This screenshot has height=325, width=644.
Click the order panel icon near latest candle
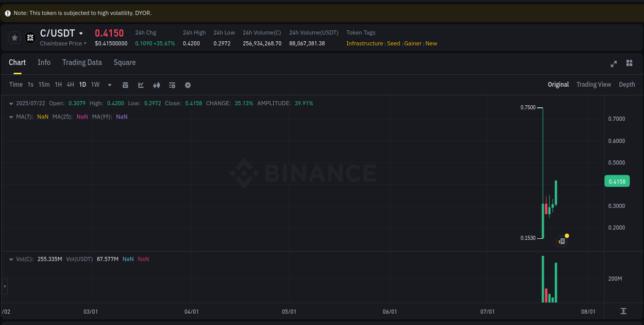coord(561,241)
